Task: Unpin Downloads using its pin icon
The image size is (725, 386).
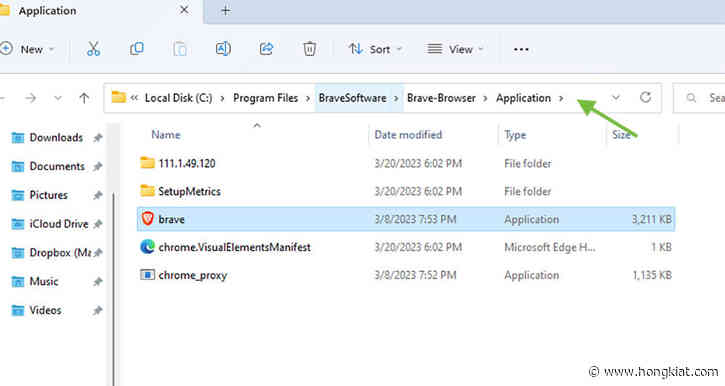Action: [98, 137]
